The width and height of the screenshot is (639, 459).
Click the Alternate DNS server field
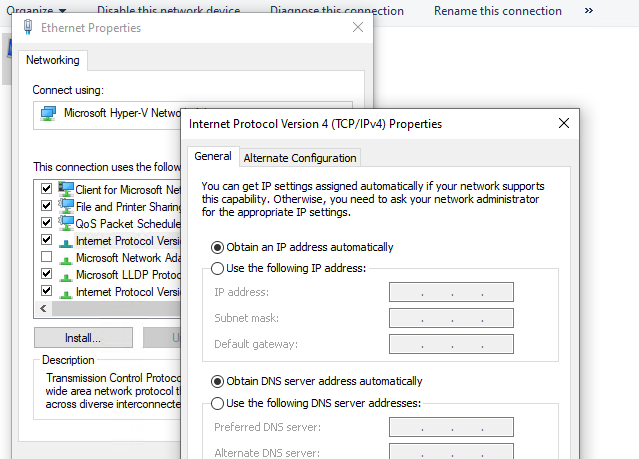(x=451, y=452)
